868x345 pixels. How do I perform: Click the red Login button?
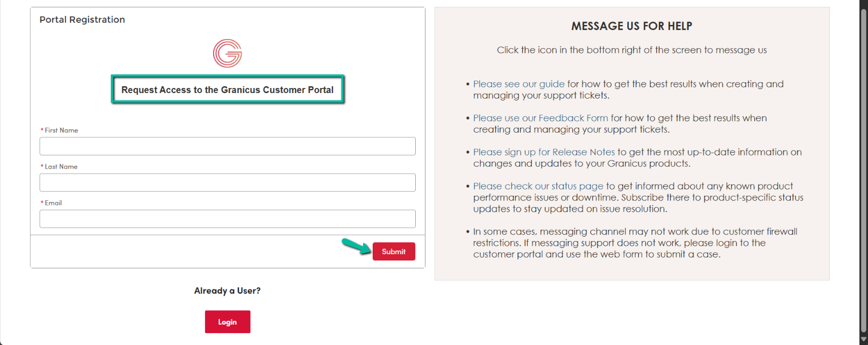click(227, 322)
